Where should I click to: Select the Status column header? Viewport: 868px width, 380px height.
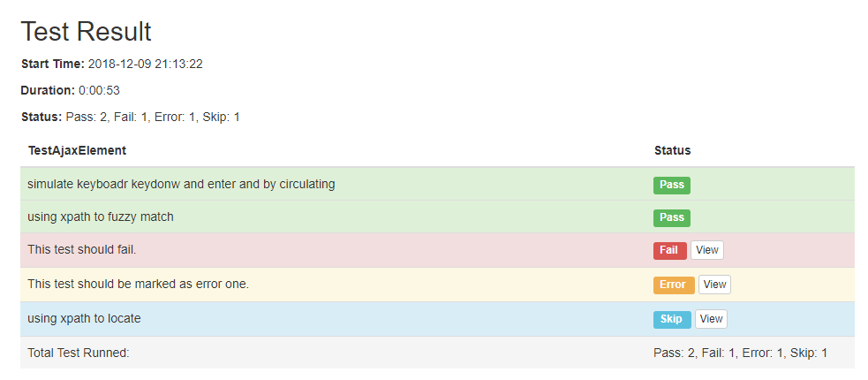point(672,150)
